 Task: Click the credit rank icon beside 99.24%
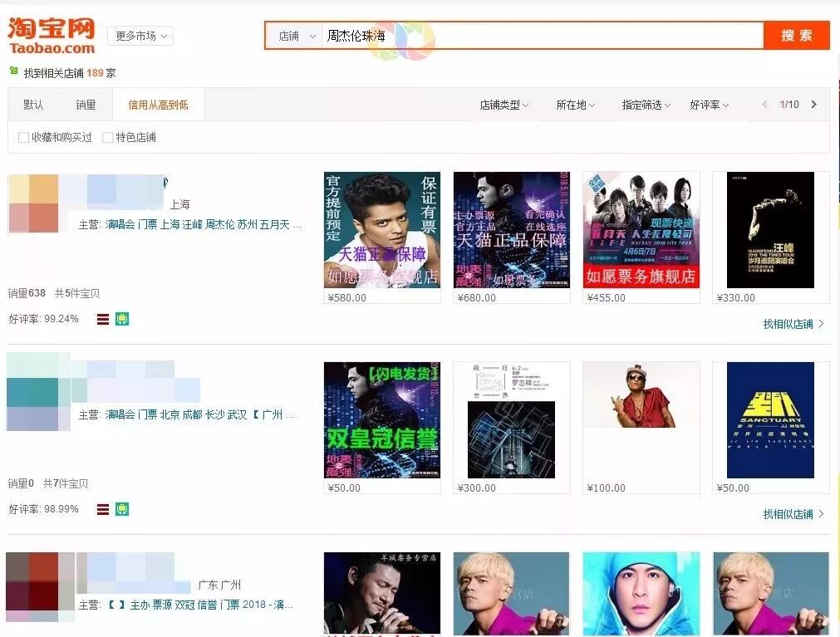pos(103,319)
